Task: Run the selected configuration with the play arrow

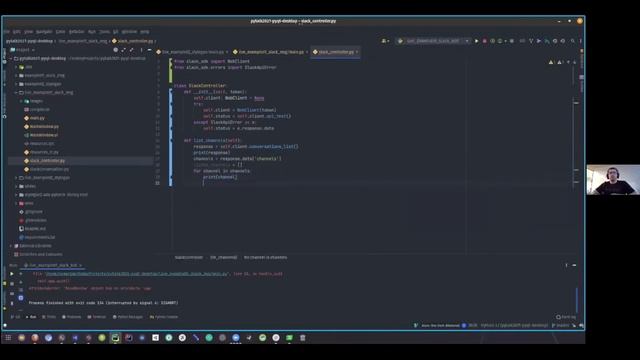Action: pos(476,41)
